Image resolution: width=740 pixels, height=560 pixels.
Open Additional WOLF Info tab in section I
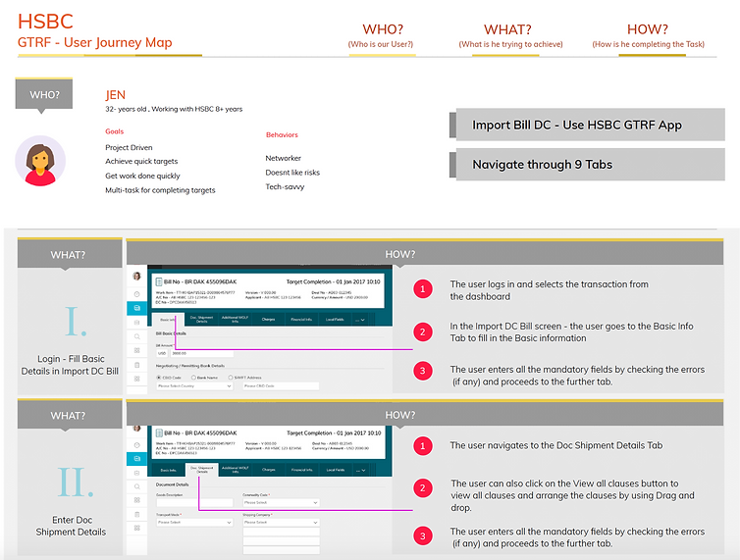(235, 320)
